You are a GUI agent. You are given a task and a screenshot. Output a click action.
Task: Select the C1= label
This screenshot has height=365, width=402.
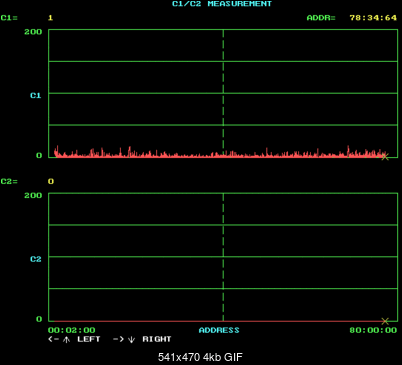(x=9, y=18)
